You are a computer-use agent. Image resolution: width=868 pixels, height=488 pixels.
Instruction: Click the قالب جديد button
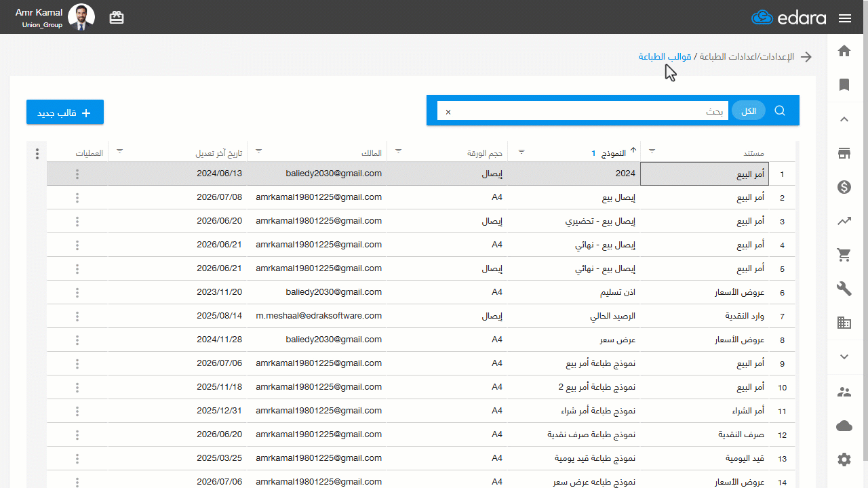(x=65, y=113)
